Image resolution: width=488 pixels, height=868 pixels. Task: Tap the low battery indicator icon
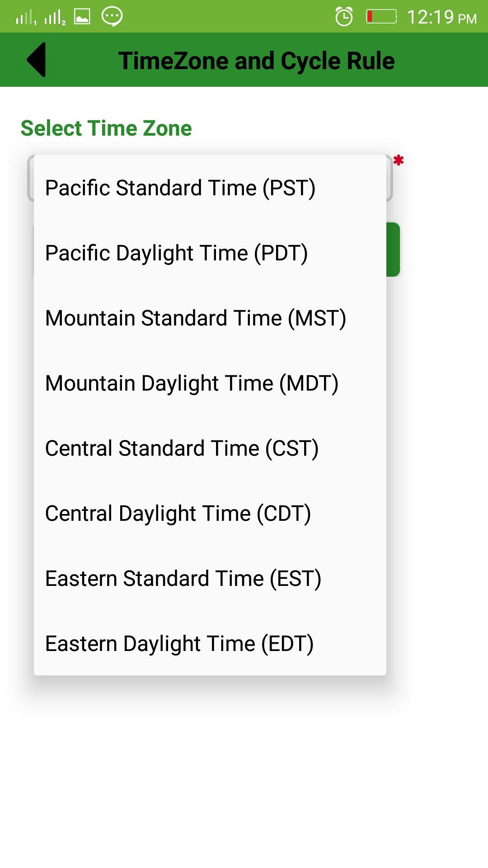(x=381, y=17)
